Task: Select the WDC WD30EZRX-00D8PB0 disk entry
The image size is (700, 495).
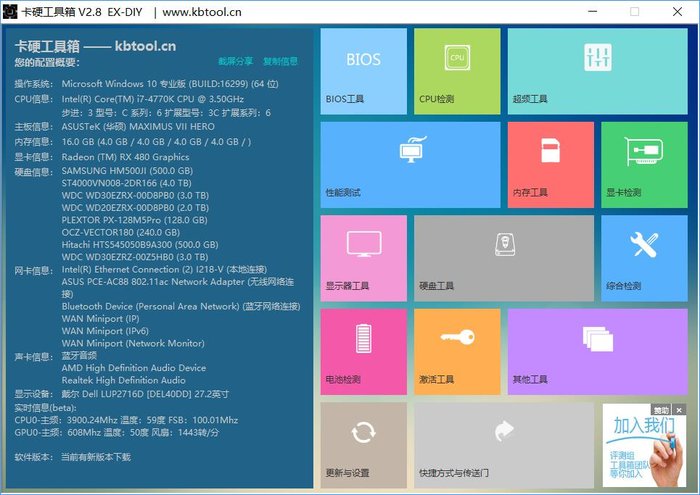Action: [135, 195]
